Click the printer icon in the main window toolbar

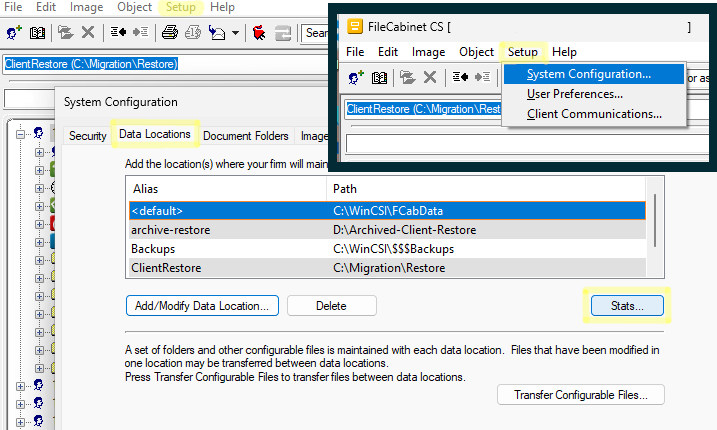[x=170, y=32]
